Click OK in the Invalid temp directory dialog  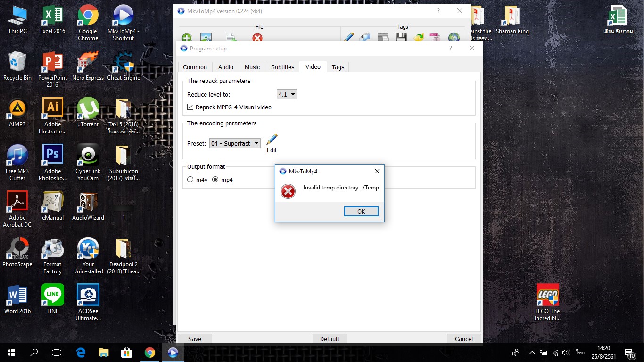point(361,211)
